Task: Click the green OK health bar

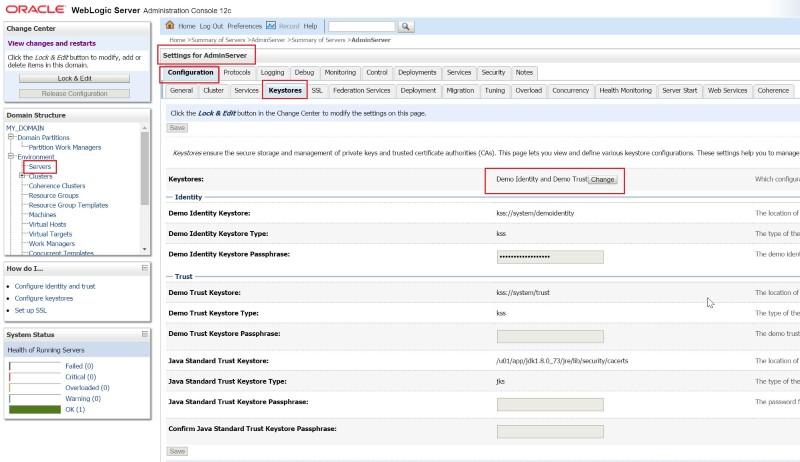Action: pos(35,409)
